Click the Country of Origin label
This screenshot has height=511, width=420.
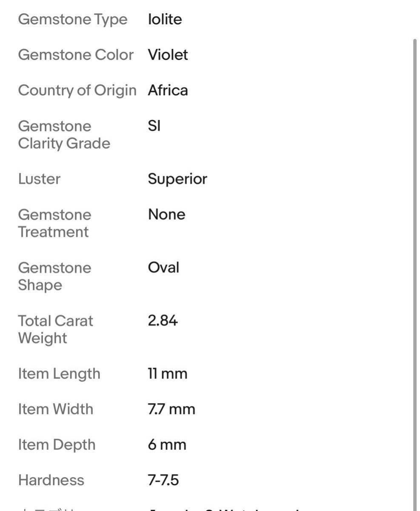[x=77, y=90]
